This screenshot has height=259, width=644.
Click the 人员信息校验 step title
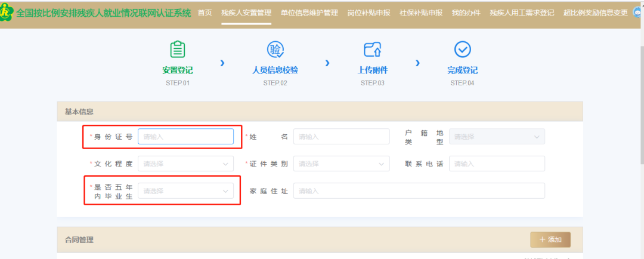[x=275, y=70]
